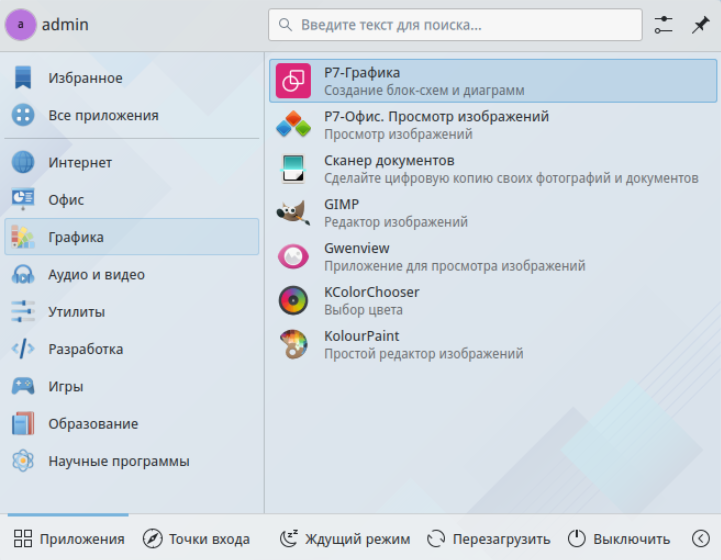Click the 'GIMP' app title
The height and width of the screenshot is (560, 721).
pyautogui.click(x=341, y=204)
